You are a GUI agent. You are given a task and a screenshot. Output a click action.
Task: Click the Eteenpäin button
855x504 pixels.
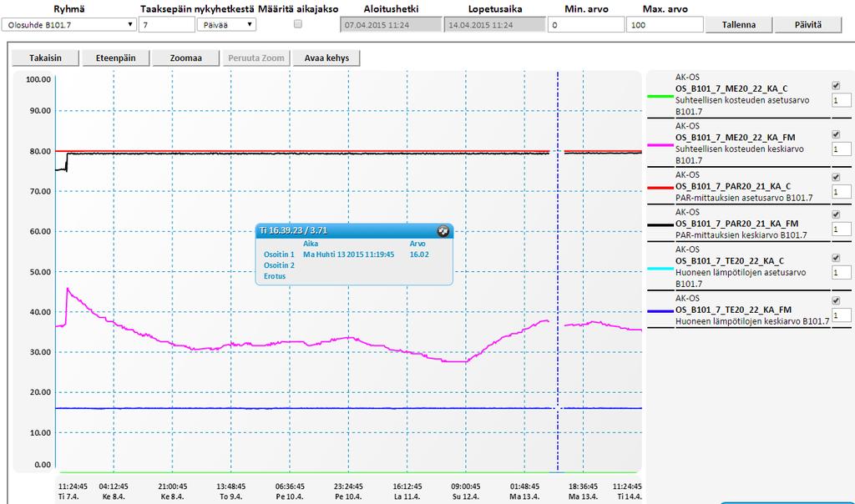click(115, 58)
